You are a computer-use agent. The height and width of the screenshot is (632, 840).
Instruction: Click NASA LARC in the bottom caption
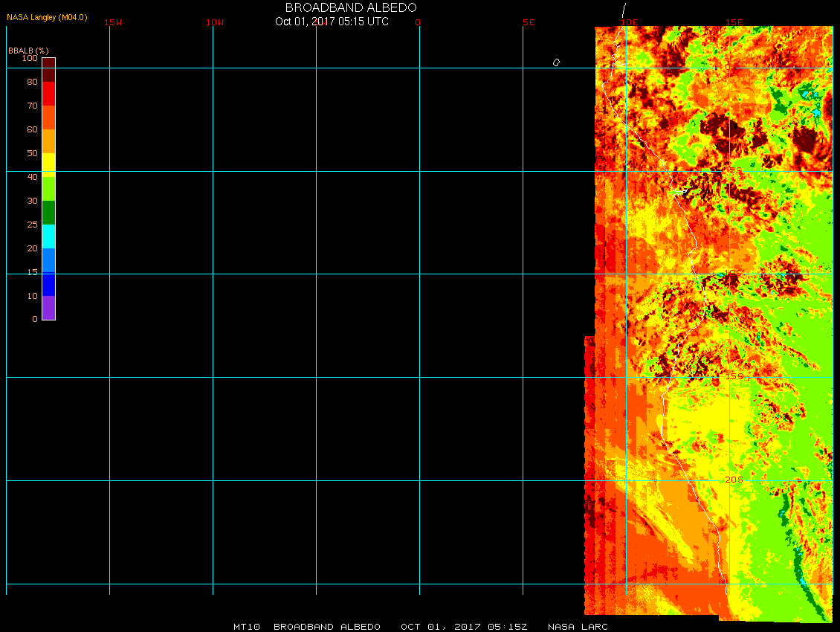pyautogui.click(x=578, y=627)
